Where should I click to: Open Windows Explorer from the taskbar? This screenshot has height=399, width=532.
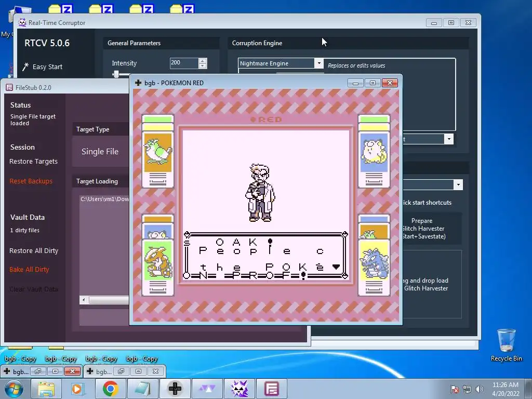(46, 389)
